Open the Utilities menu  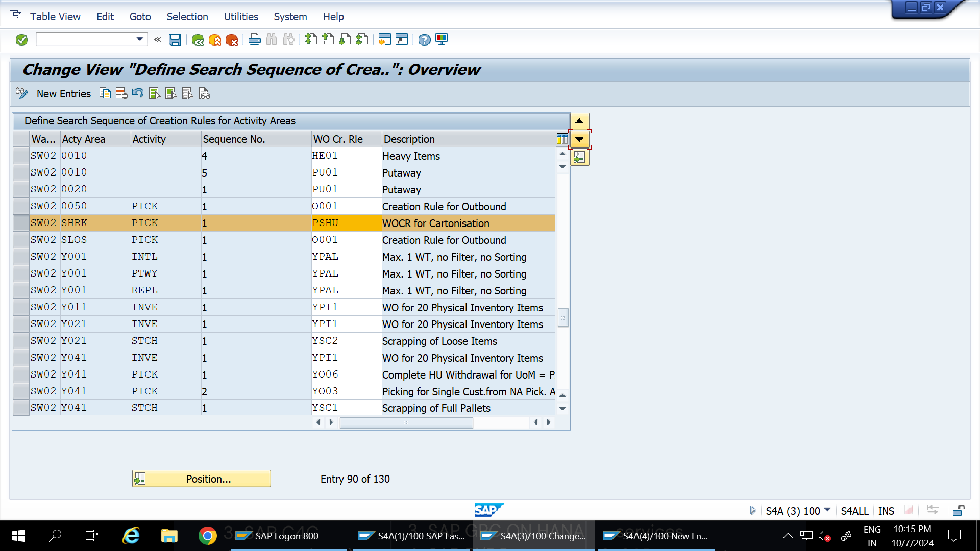(x=241, y=17)
